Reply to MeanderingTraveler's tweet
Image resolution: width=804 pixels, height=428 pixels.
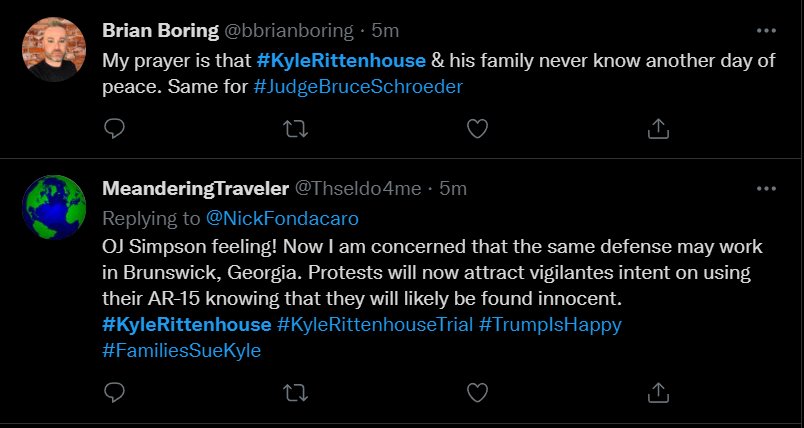[115, 391]
